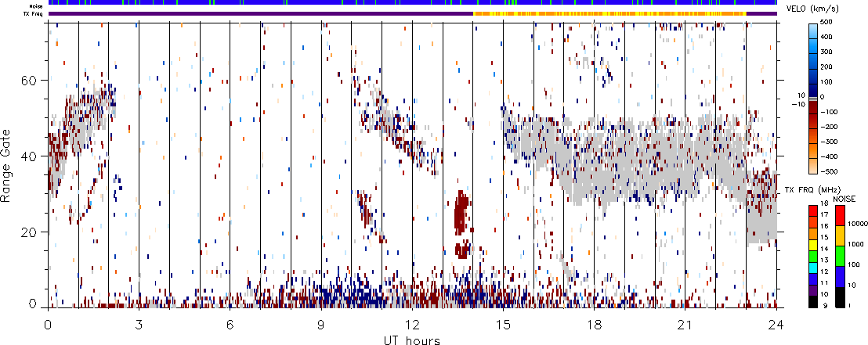
Task: Click x-axis tick label 21
Action: click(685, 324)
